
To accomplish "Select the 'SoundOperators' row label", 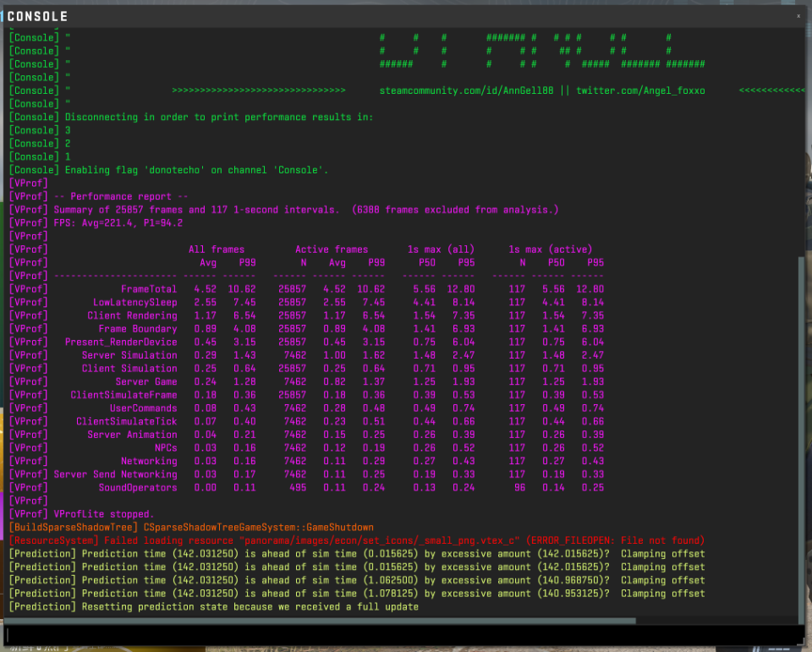I will click(138, 488).
